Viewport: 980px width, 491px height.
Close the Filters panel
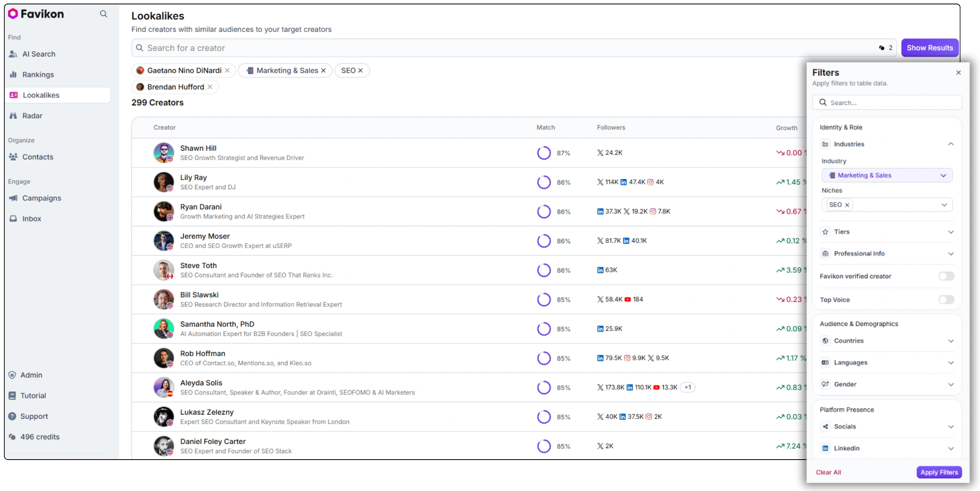tap(958, 73)
